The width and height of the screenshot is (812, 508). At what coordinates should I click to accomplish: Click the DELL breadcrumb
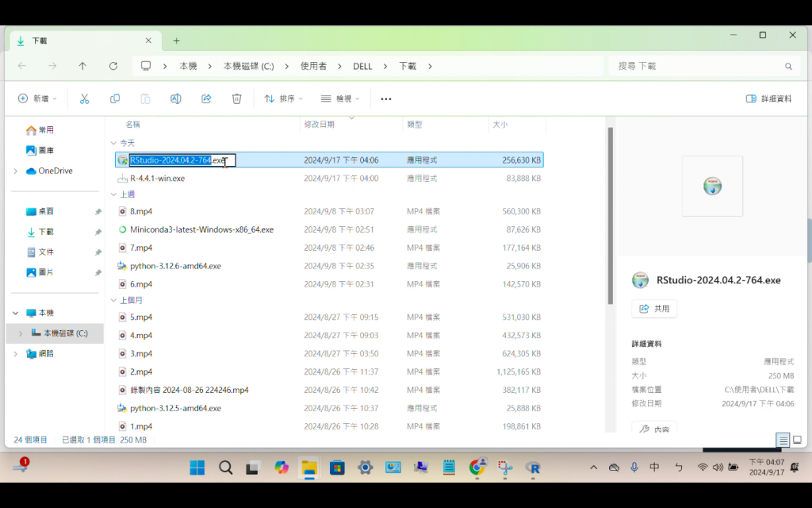[x=362, y=67]
